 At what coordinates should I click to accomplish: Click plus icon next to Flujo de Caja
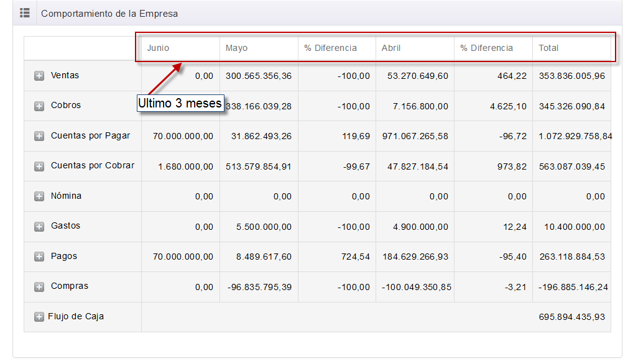[39, 317]
